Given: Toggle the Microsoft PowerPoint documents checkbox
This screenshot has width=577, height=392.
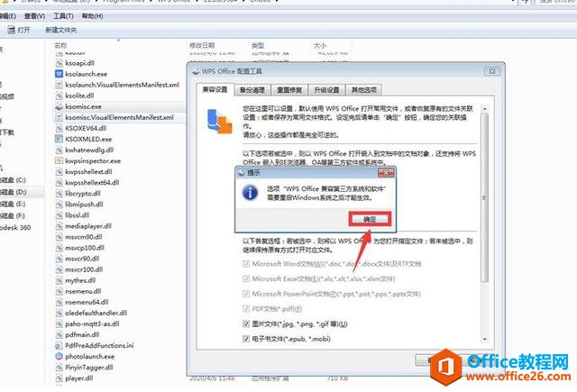Looking at the screenshot, I should pyautogui.click(x=246, y=294).
